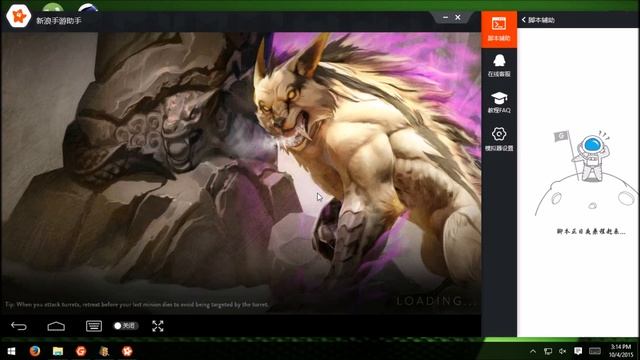
Task: Go back using the 脚本辅助 panel's back chevron
Action: pyautogui.click(x=524, y=20)
